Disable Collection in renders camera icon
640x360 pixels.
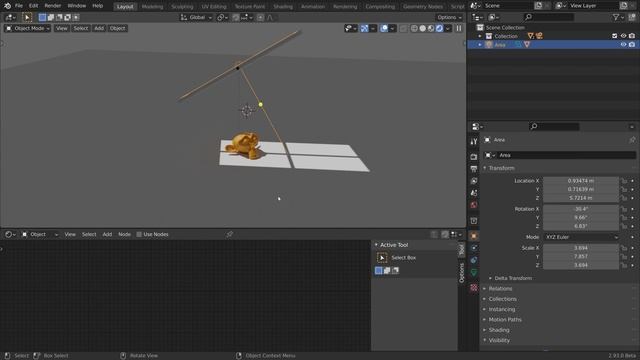point(632,36)
